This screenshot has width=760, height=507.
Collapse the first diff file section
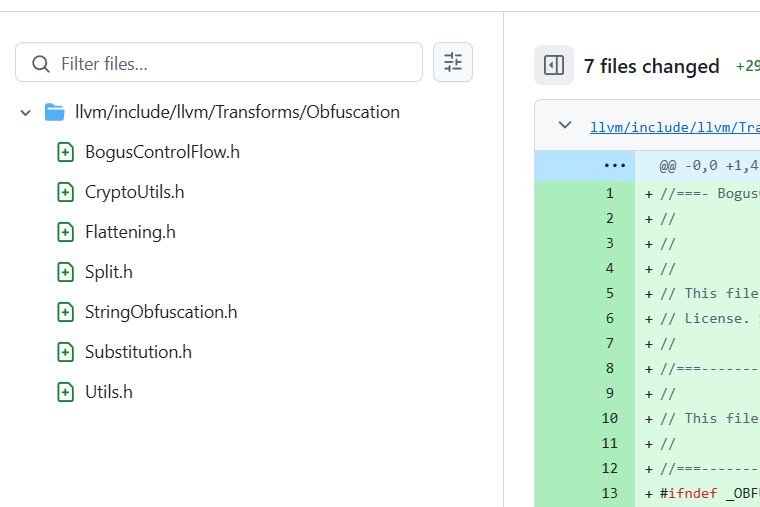click(x=565, y=125)
